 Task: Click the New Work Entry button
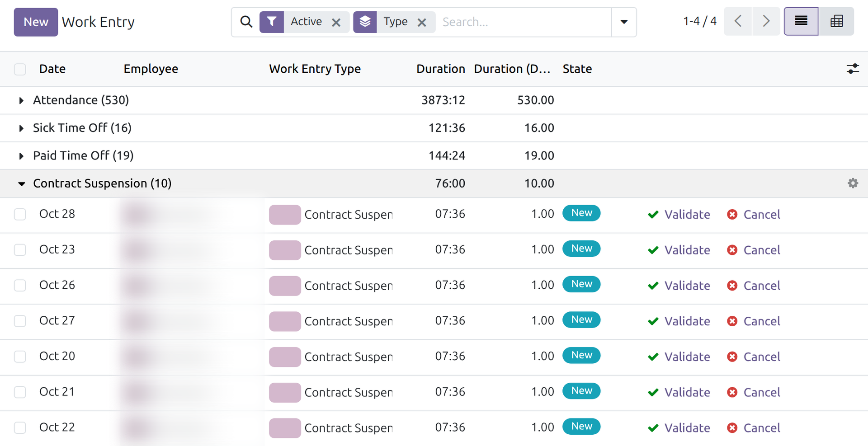pyautogui.click(x=36, y=22)
